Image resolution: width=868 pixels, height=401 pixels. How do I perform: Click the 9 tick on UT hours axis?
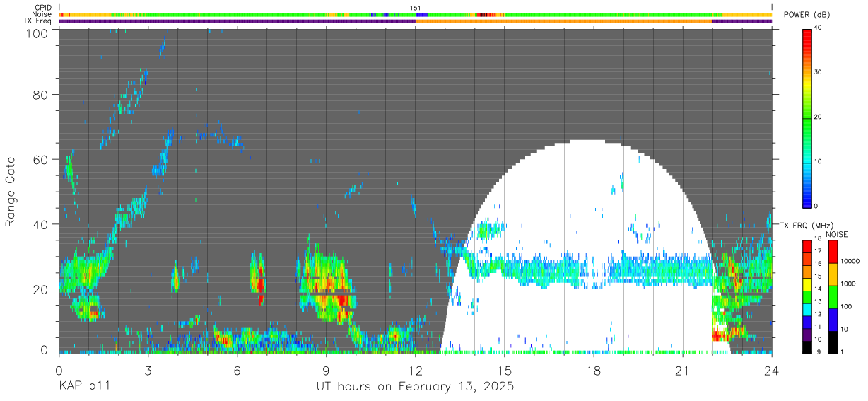(327, 371)
